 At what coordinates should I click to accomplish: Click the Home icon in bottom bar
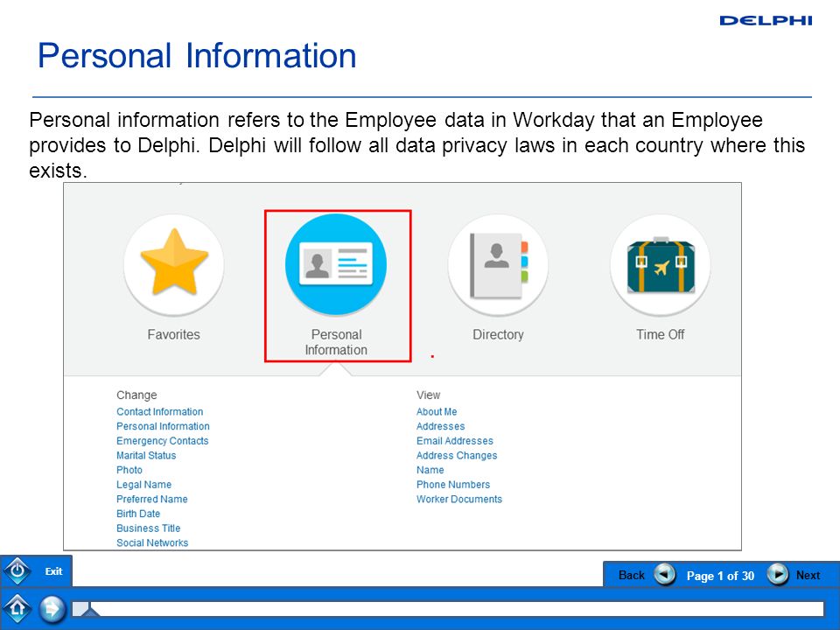17,609
